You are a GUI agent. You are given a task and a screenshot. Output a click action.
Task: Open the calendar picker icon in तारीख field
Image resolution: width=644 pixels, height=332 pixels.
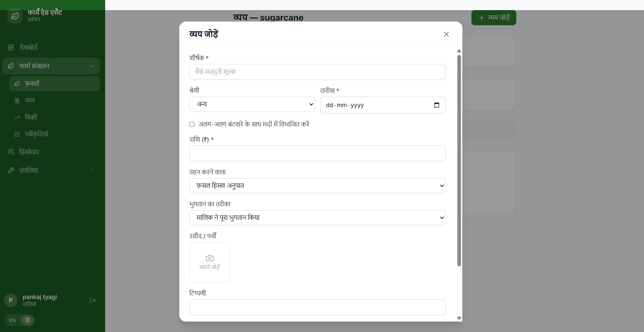[437, 105]
